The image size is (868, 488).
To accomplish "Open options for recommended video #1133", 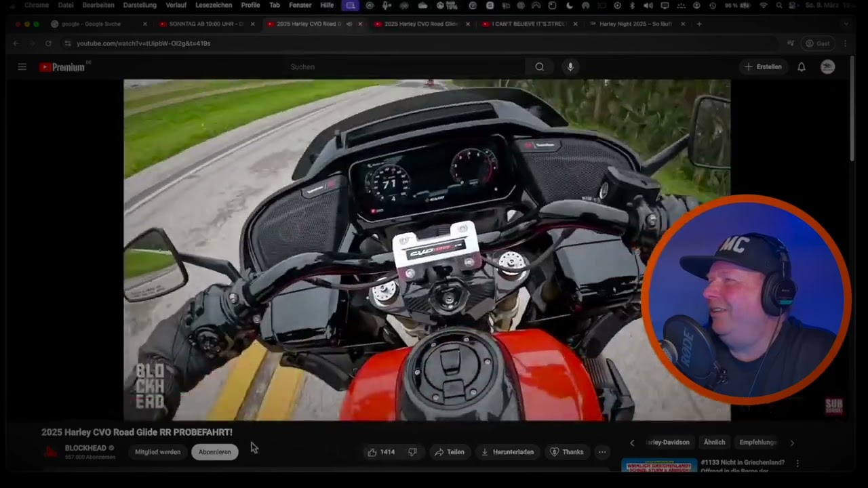I will tap(797, 464).
